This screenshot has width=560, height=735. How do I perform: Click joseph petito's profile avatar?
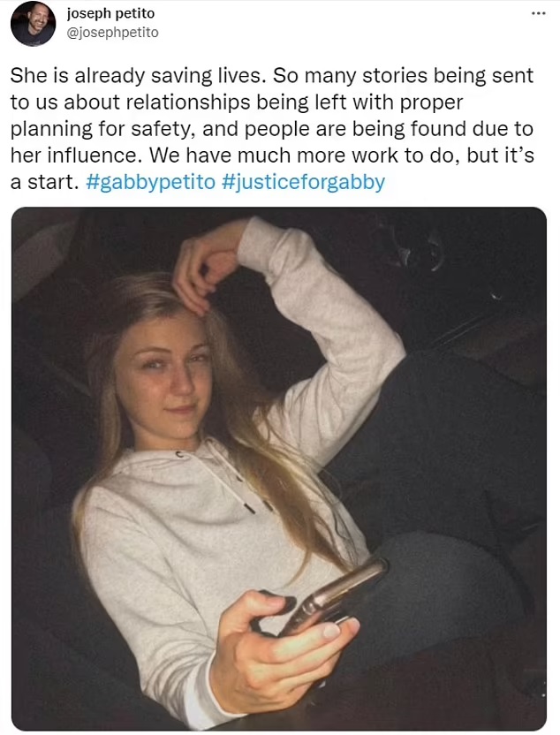[x=33, y=24]
